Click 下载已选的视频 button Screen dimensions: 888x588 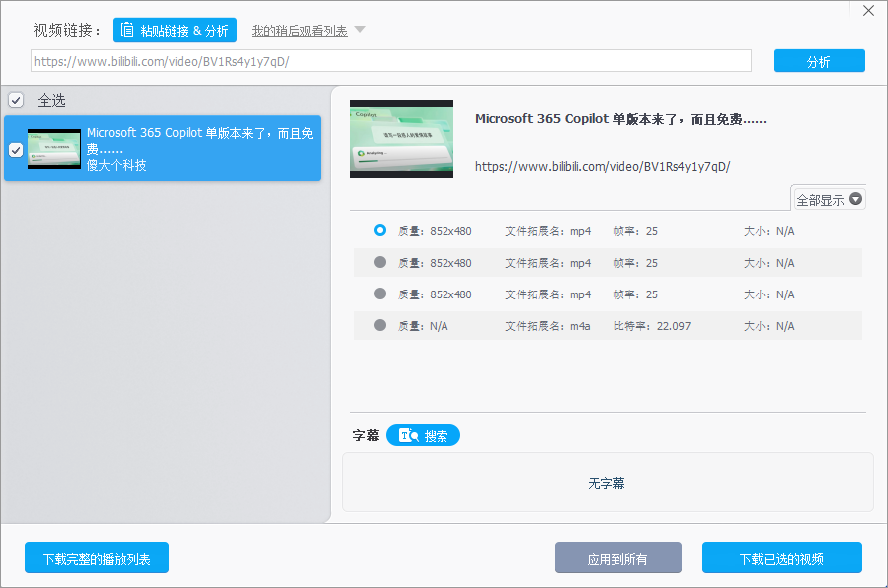click(782, 558)
